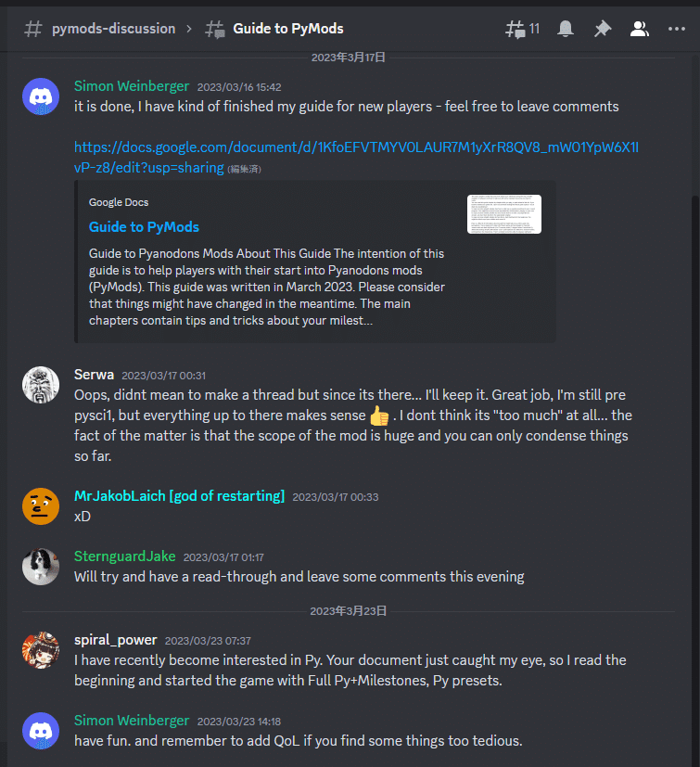Click Simon Weinberger's Discord avatar at top
Viewport: 700px width, 767px height.
pyautogui.click(x=41, y=96)
